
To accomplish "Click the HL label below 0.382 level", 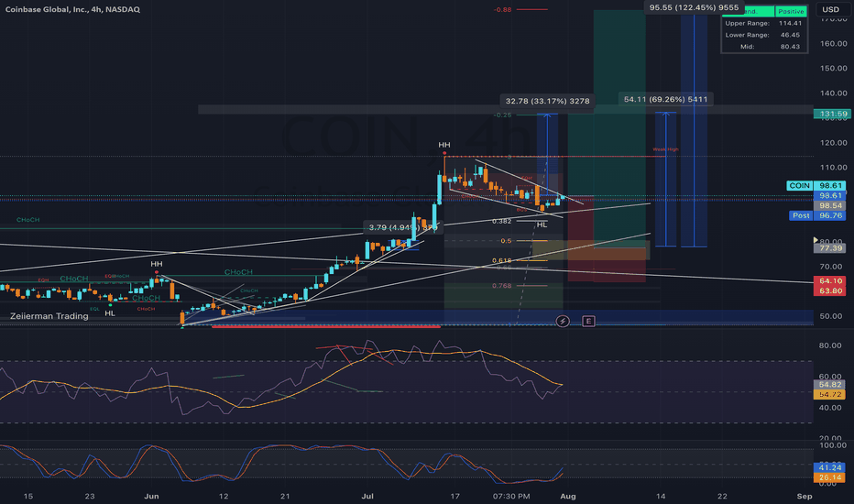I will [542, 225].
